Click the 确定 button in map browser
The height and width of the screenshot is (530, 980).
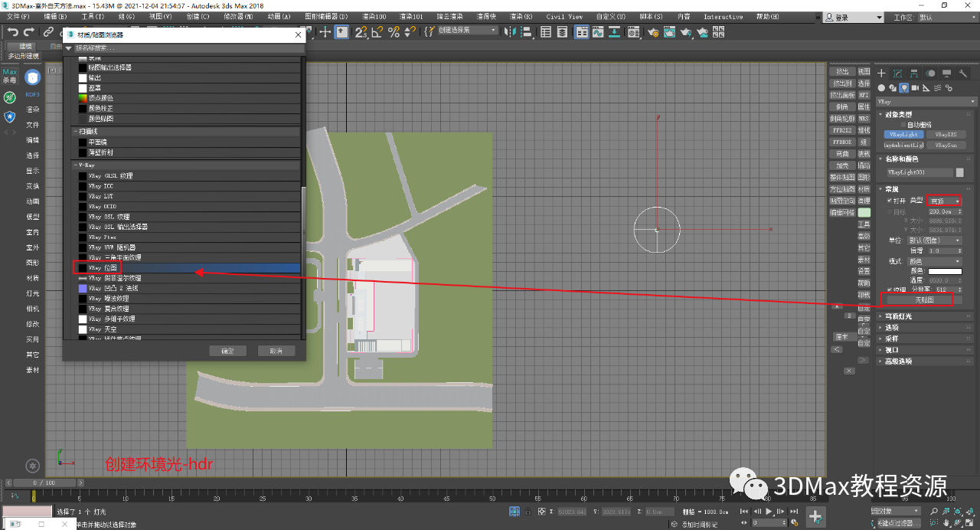(x=227, y=351)
